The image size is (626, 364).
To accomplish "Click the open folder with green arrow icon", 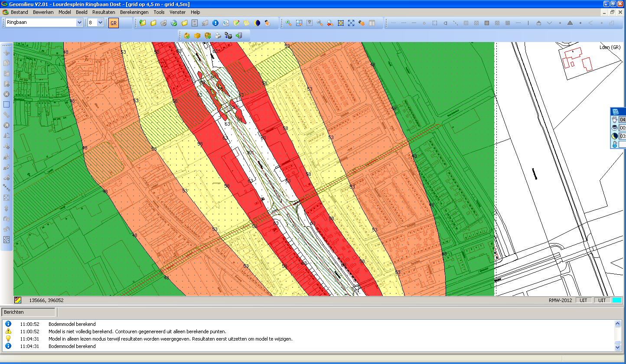I will (143, 23).
